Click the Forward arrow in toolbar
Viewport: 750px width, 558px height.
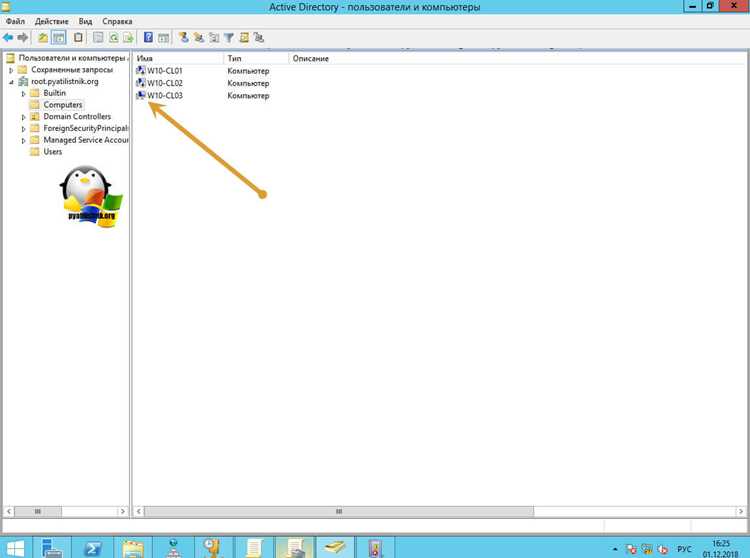click(22, 38)
